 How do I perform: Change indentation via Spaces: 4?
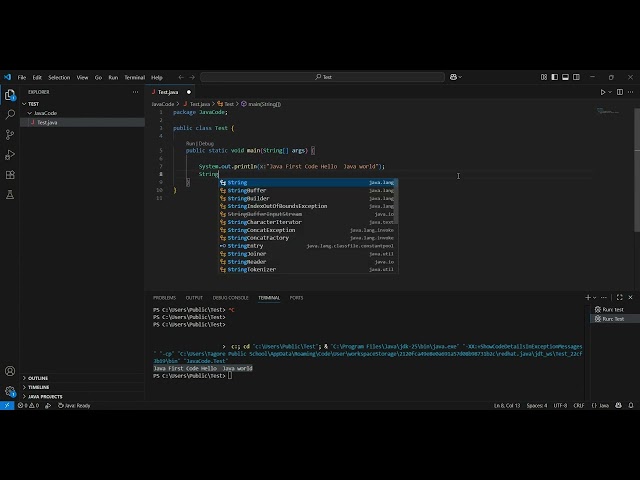pyautogui.click(x=537, y=405)
